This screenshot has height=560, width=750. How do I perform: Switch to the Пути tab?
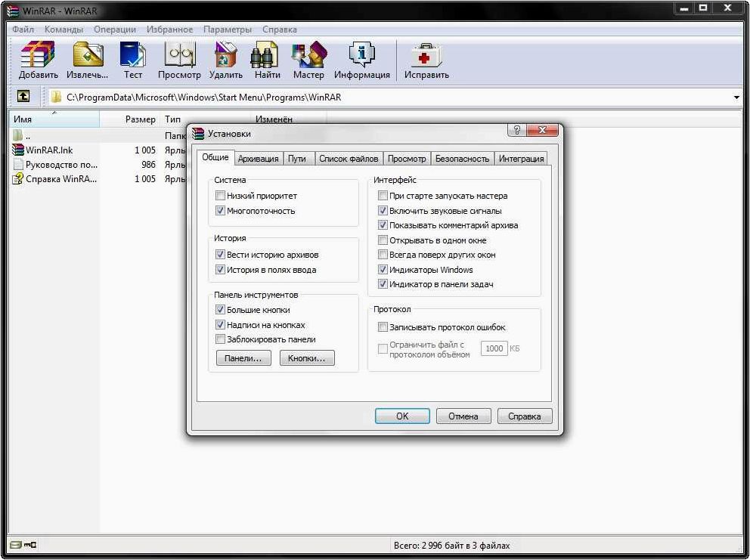click(x=297, y=159)
